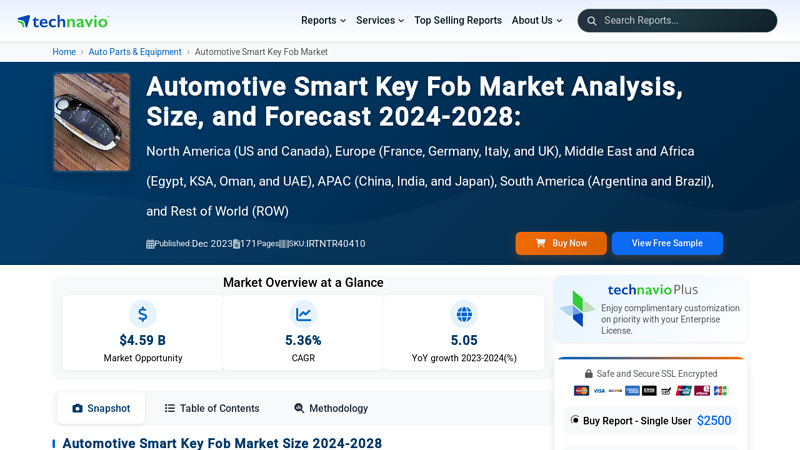Go to Home breadcrumb link
Screen dimensions: 800x450
pos(64,52)
